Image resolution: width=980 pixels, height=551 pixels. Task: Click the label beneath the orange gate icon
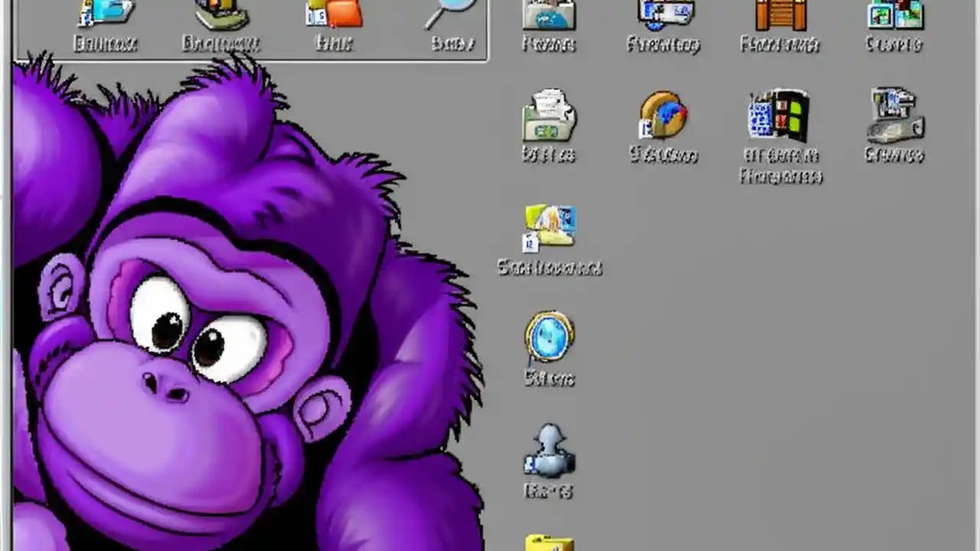779,44
